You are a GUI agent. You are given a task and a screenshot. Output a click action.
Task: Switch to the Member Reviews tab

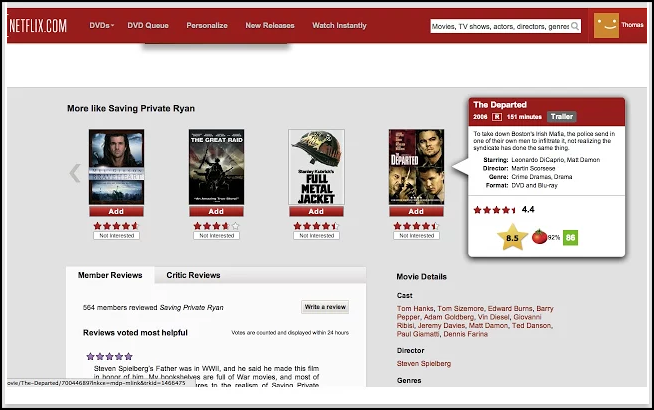click(x=110, y=275)
